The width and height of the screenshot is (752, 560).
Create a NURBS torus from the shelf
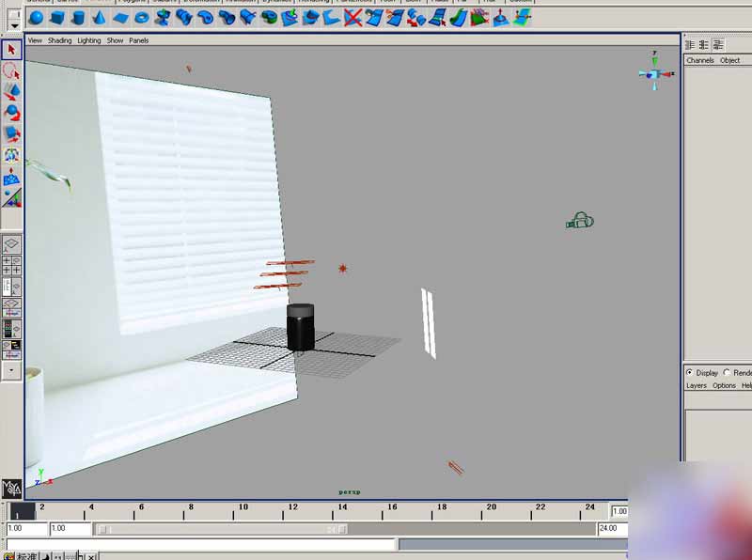[x=142, y=18]
